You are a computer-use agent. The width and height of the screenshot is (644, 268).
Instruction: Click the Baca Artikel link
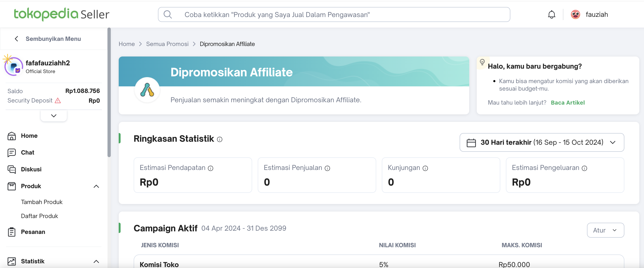point(568,103)
